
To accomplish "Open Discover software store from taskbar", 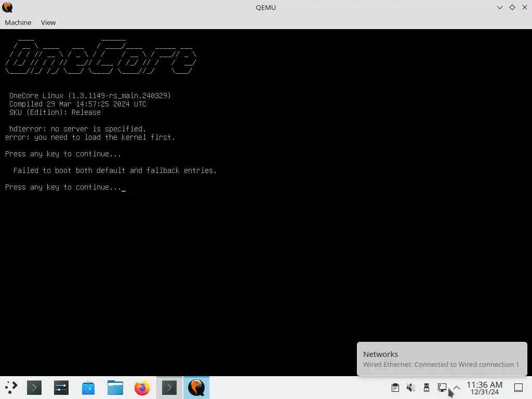I will (88, 388).
